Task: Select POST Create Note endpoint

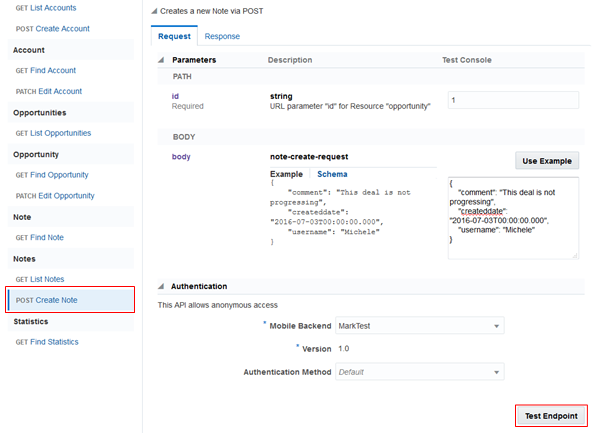Action: coord(70,300)
